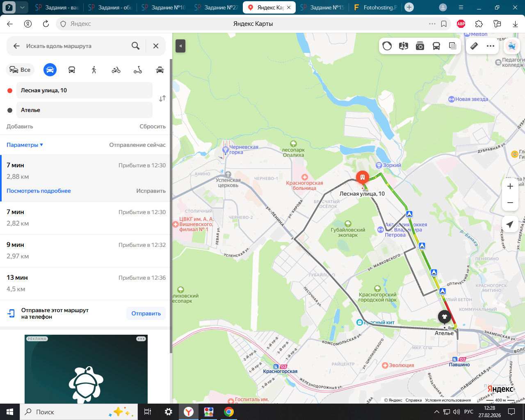Click the 'Искать вдоль маршрута' search field
The height and width of the screenshot is (420, 525).
[76, 46]
